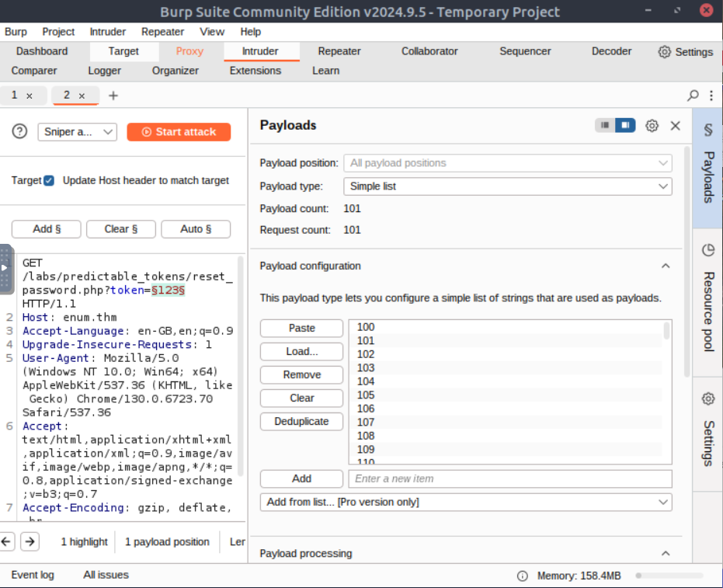Viewport: 723px width, 588px height.
Task: Go back with the left arrow button
Action: [x=7, y=541]
